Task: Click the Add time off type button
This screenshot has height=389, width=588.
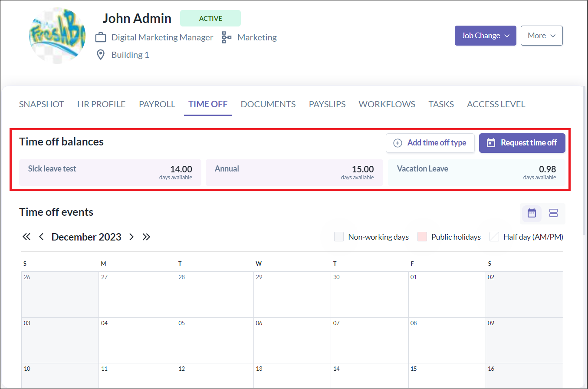Action: tap(430, 143)
